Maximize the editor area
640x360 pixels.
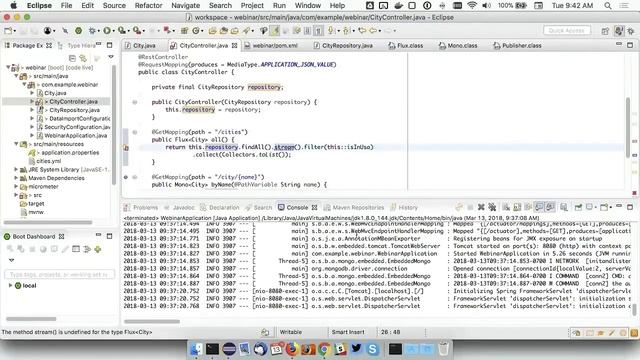point(630,45)
